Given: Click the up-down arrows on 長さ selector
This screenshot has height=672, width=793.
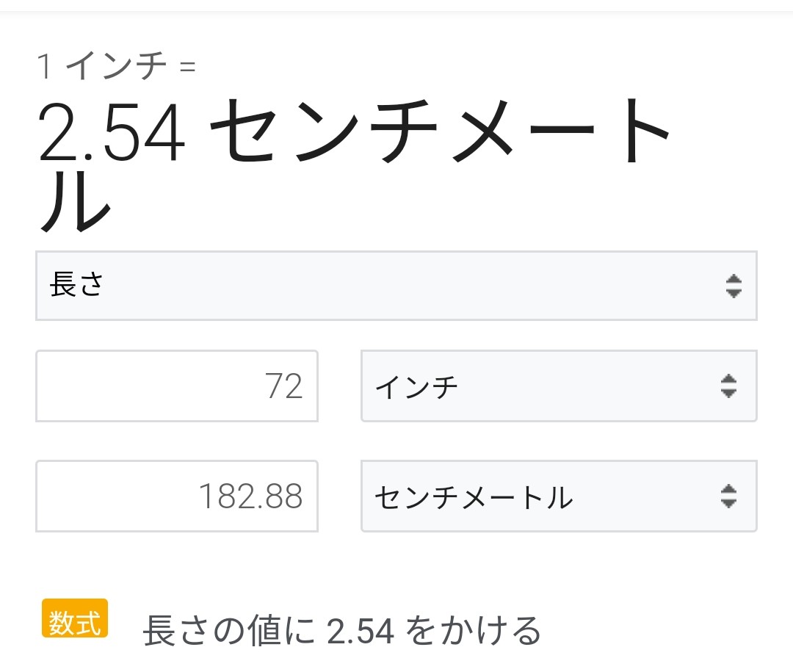Looking at the screenshot, I should pyautogui.click(x=733, y=286).
